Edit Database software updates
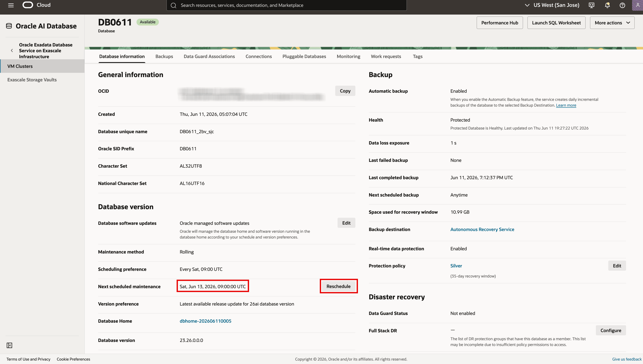This screenshot has height=364, width=643. point(346,223)
